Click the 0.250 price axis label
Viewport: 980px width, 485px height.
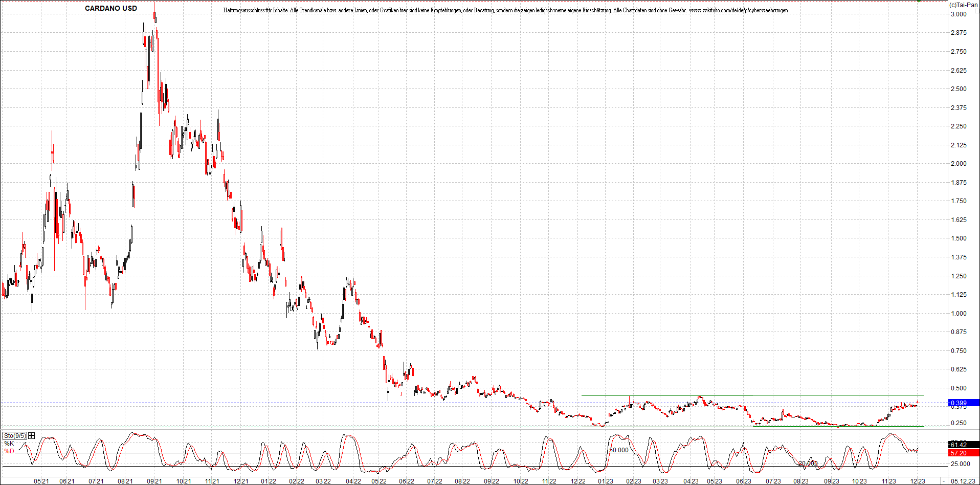tap(959, 423)
